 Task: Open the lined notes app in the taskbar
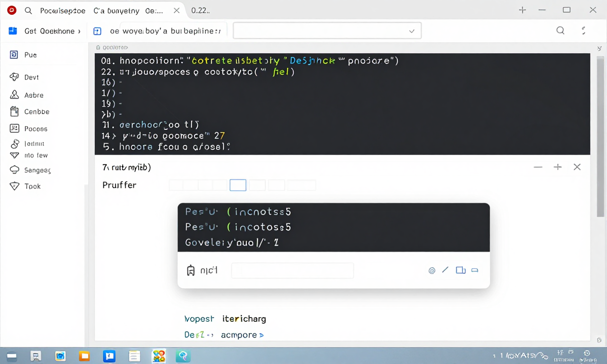[134, 356]
